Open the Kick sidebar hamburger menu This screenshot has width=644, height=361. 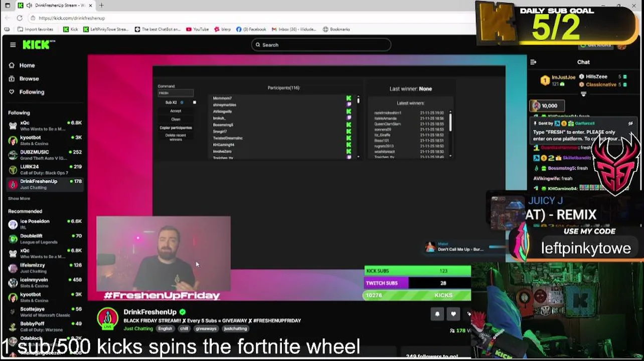13,45
